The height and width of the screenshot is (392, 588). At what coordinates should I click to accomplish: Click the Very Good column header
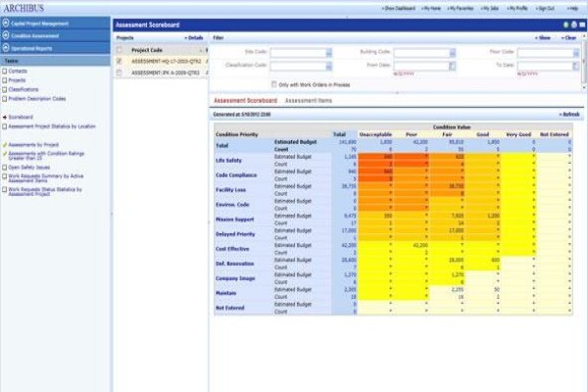click(x=518, y=134)
